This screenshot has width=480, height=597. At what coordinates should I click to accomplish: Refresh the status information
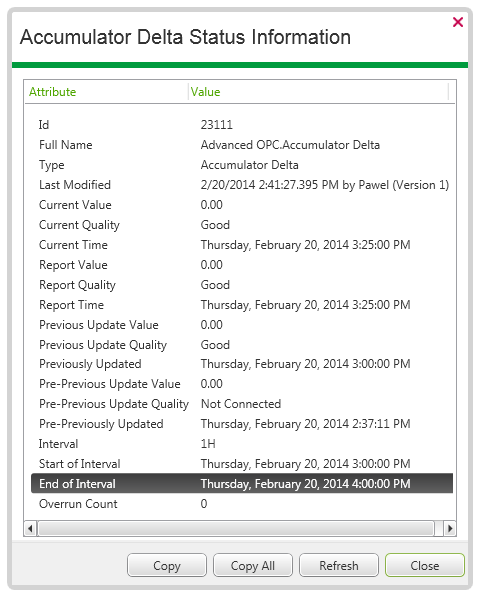339,565
